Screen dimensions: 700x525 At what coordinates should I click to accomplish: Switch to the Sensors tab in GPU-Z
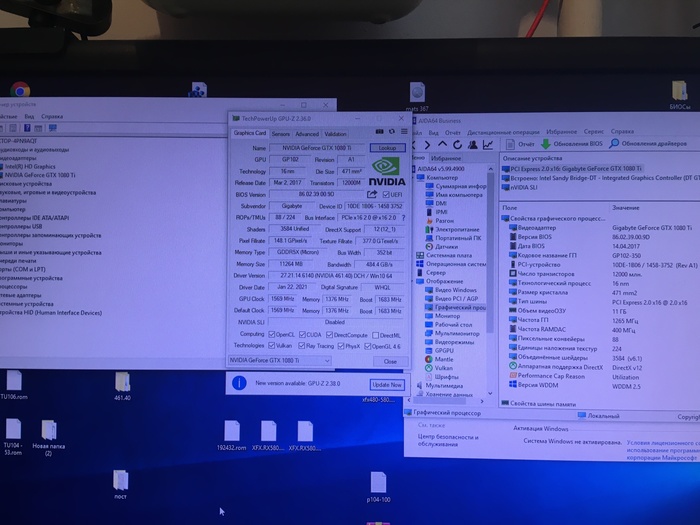click(x=280, y=133)
